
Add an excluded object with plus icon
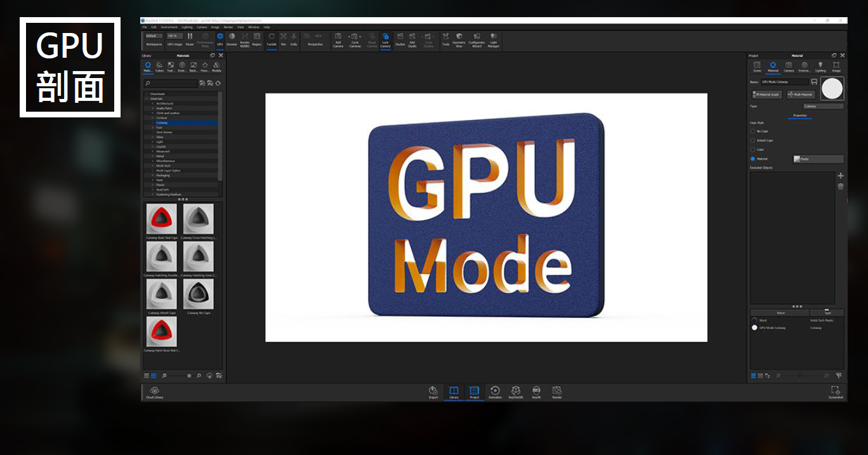click(x=841, y=176)
